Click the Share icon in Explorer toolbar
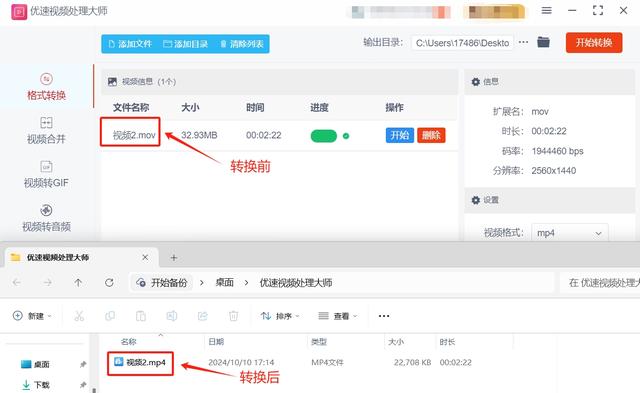This screenshot has width=640, height=393. click(x=202, y=316)
